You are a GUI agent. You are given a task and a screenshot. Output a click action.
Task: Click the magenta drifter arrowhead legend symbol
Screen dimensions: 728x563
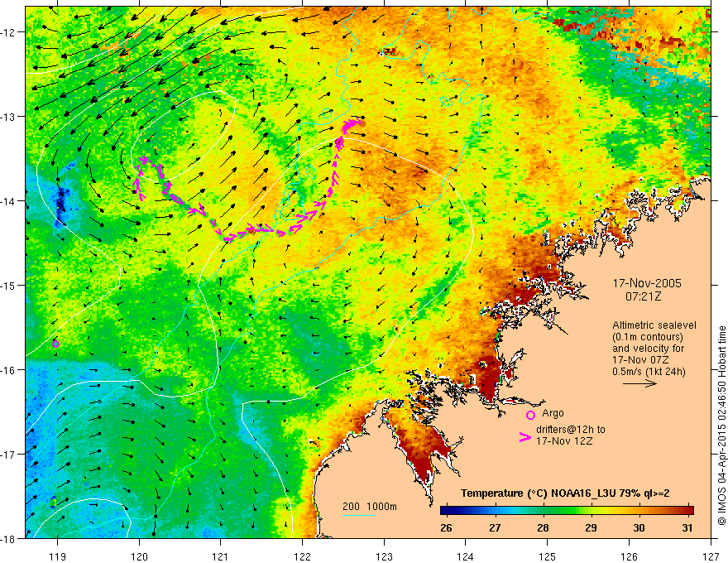click(525, 437)
